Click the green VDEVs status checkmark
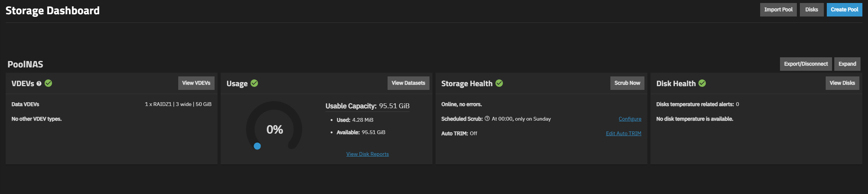This screenshot has width=868, height=194. point(48,83)
